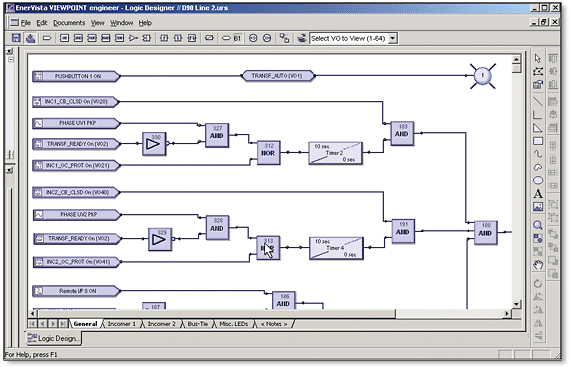Switch to the < Notes > tab

pos(274,324)
